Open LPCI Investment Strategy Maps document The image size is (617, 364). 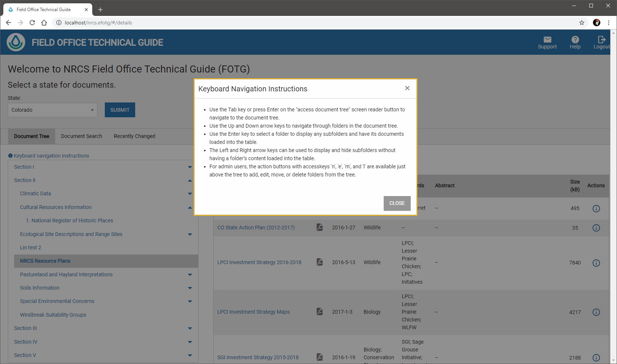pos(253,312)
